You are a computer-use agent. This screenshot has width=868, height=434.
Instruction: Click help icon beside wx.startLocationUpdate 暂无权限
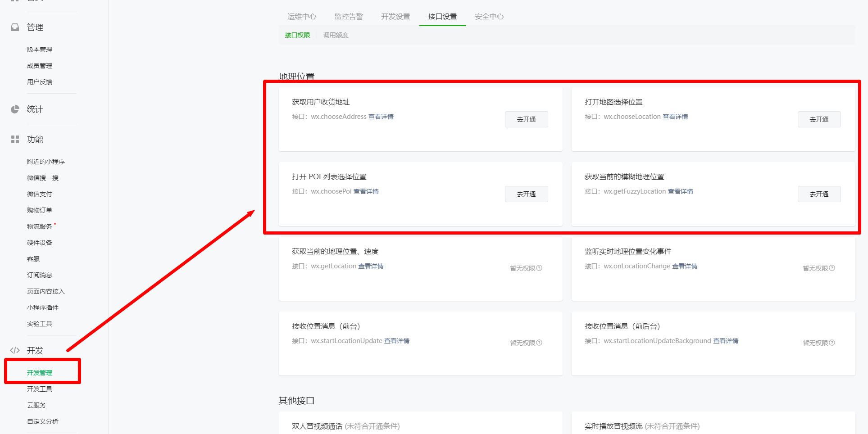539,343
